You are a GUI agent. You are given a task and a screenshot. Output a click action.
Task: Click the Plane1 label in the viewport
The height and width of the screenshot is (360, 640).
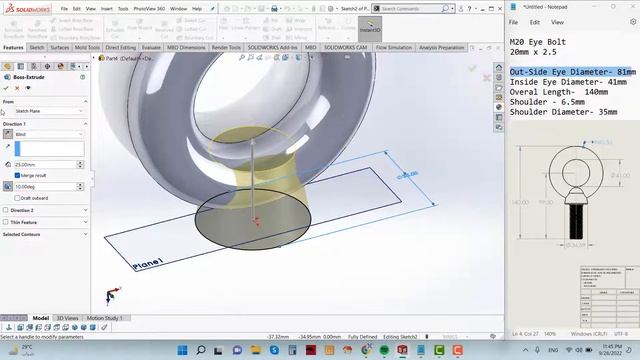[x=148, y=264]
